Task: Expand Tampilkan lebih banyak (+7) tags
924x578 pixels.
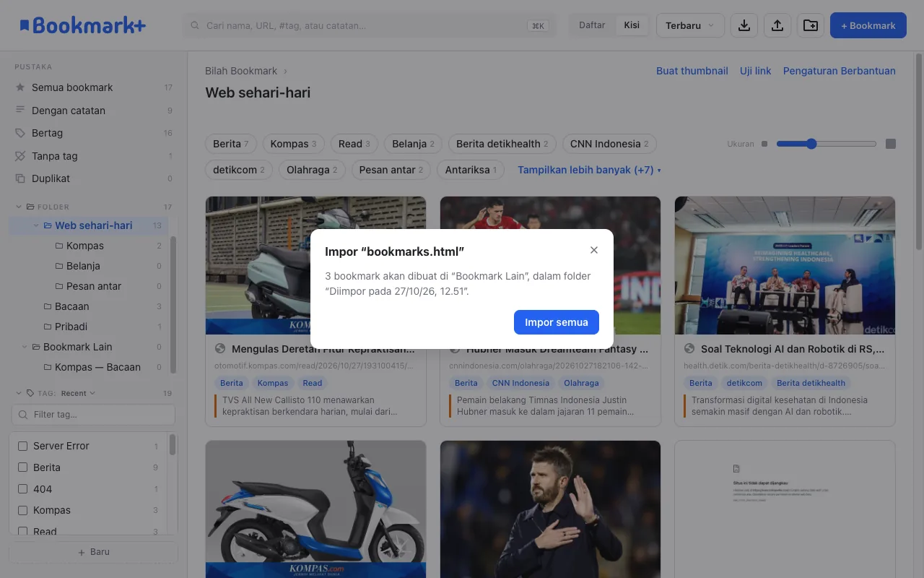Action: tap(589, 170)
